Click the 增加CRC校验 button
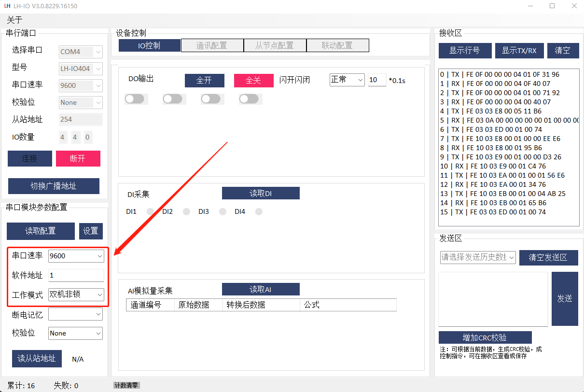584x392 pixels. point(485,337)
